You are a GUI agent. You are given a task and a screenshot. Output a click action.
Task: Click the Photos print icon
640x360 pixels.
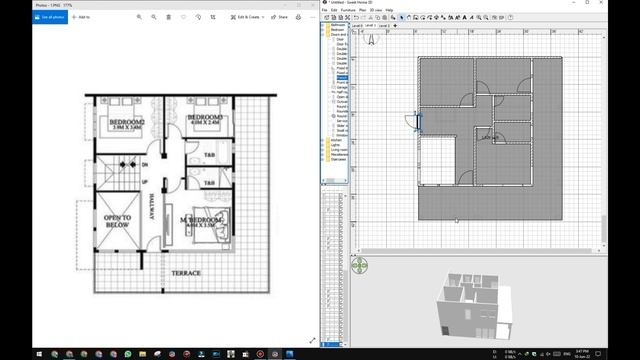click(x=298, y=17)
